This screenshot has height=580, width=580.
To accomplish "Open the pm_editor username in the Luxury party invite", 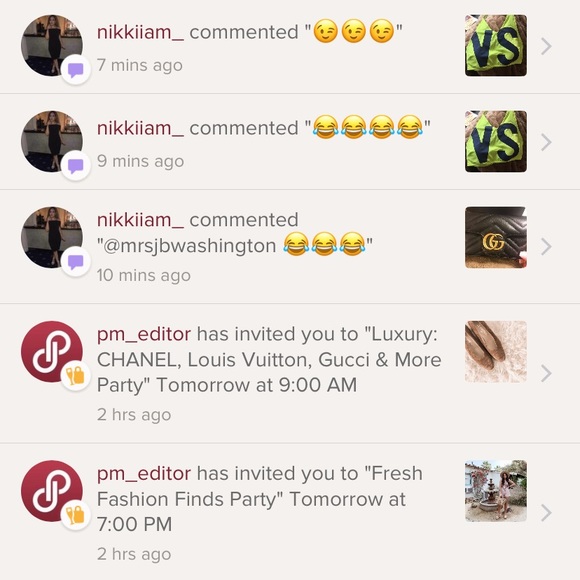I will [x=144, y=334].
